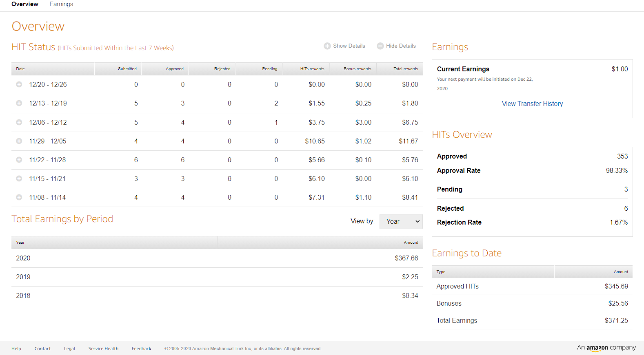Click the $3.00 bonus rewards value
Viewport: 644px width, 355px height.
tap(363, 122)
